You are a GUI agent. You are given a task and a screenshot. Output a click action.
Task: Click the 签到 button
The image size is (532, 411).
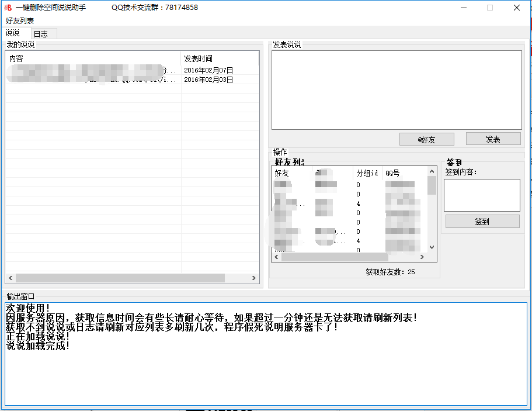pyautogui.click(x=482, y=222)
